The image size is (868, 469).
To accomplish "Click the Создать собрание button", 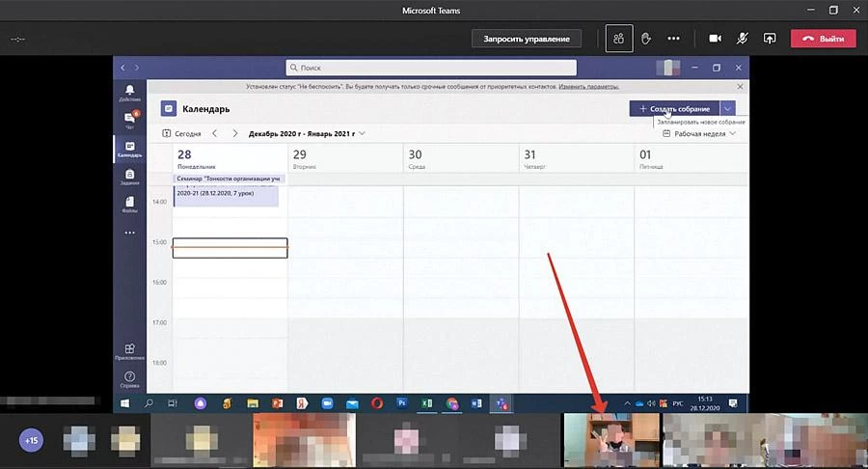I will pos(674,108).
